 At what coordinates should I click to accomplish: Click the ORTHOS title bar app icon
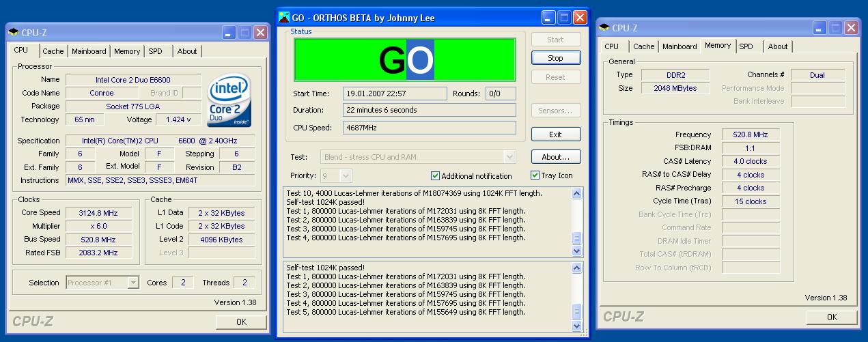[284, 17]
